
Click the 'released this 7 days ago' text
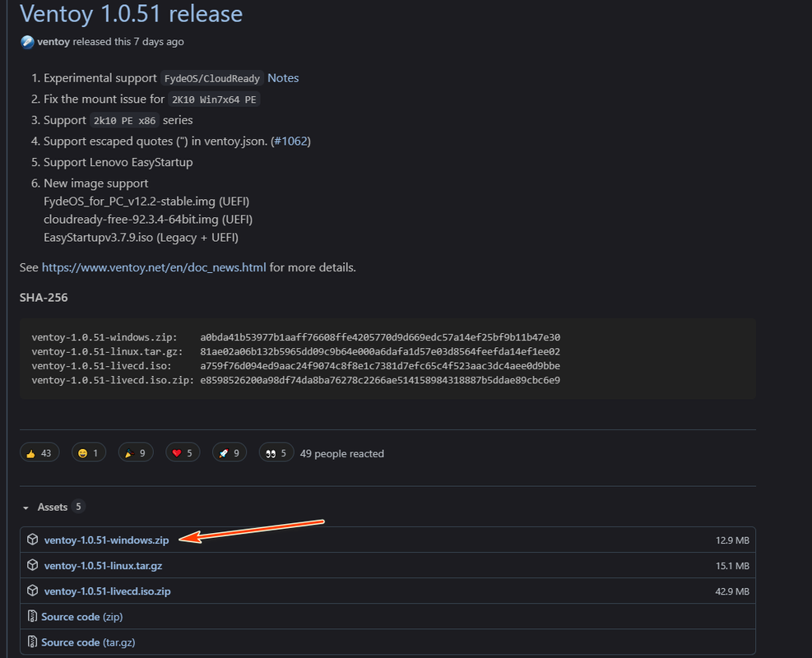pyautogui.click(x=128, y=42)
